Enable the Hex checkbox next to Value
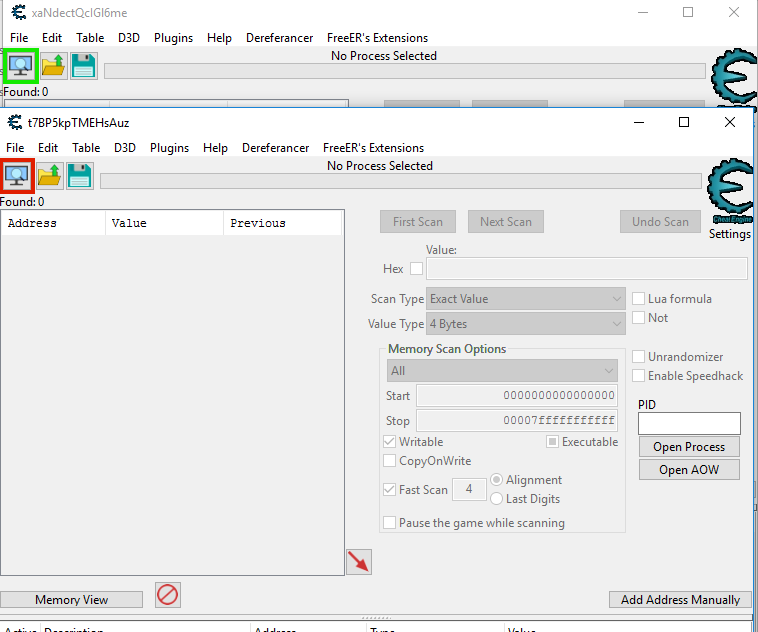This screenshot has height=632, width=758. pyautogui.click(x=416, y=269)
